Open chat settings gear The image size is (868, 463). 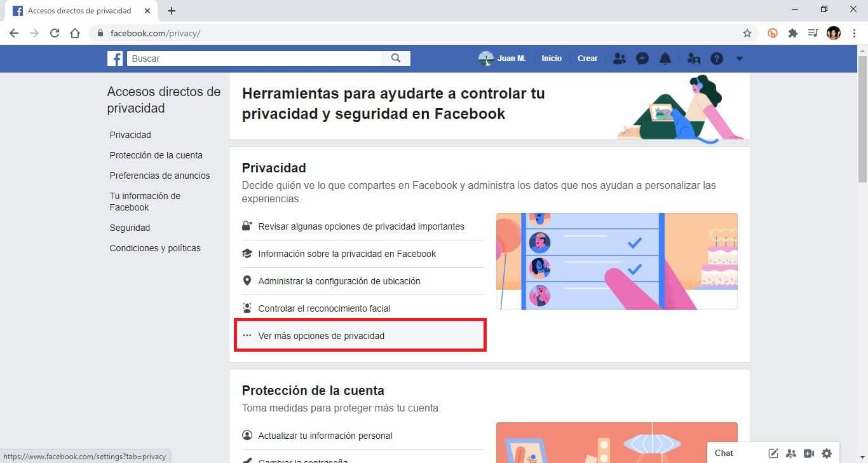coord(827,453)
